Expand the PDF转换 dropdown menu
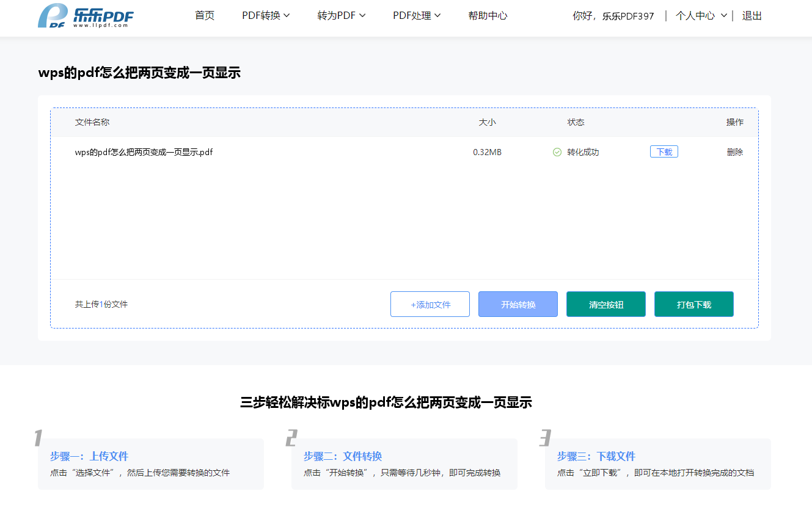The width and height of the screenshot is (812, 516). (x=266, y=16)
